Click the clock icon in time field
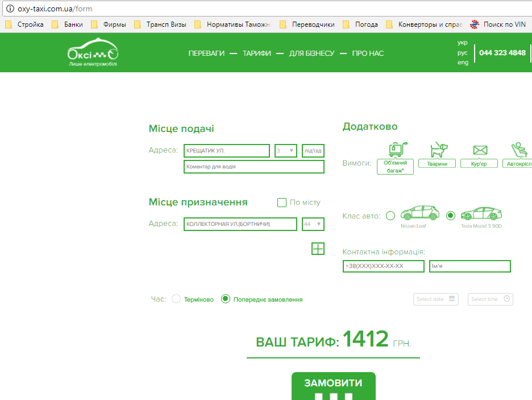The height and width of the screenshot is (400, 532). coord(506,299)
